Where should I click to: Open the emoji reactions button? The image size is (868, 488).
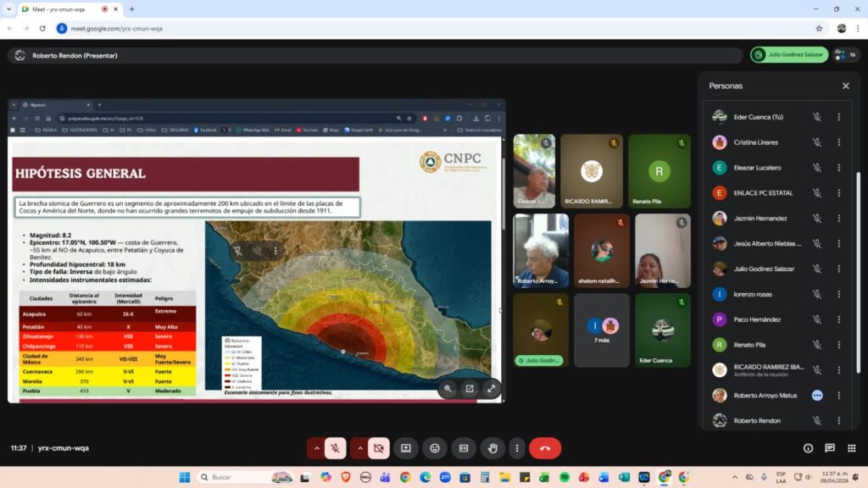(435, 448)
